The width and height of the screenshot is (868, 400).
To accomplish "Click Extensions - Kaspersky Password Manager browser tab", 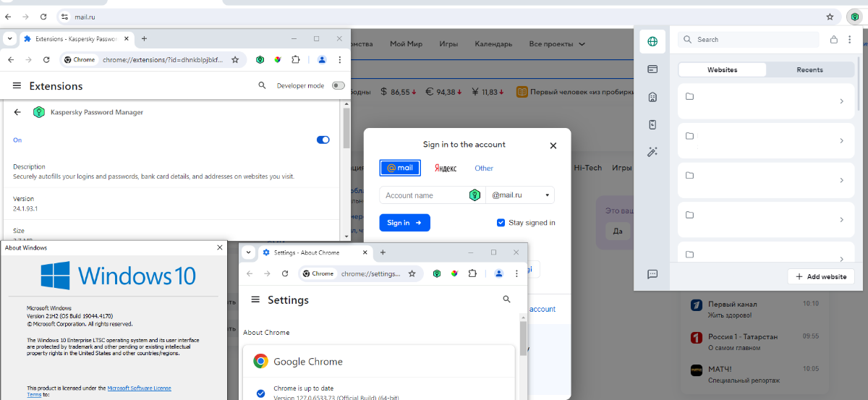I will point(75,38).
